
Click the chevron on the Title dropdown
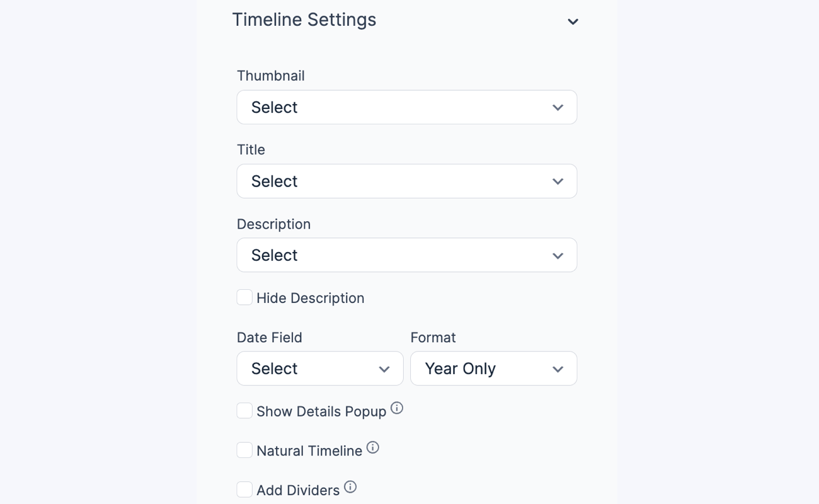point(557,181)
